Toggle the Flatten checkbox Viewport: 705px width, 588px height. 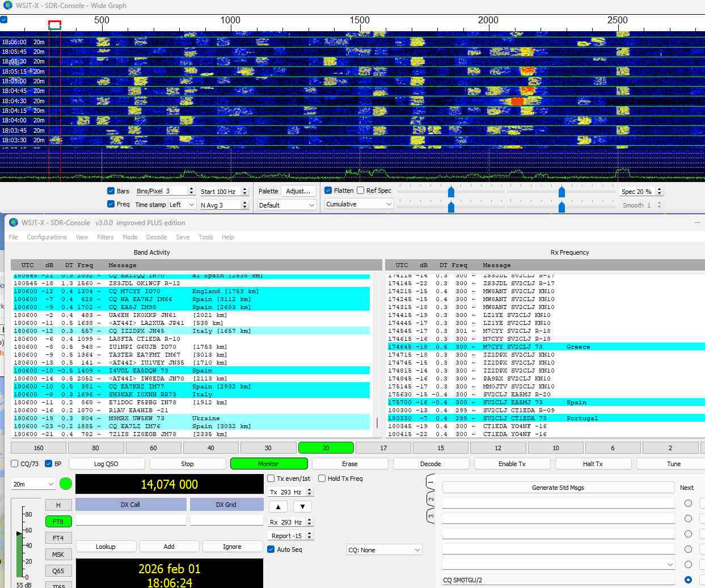328,191
